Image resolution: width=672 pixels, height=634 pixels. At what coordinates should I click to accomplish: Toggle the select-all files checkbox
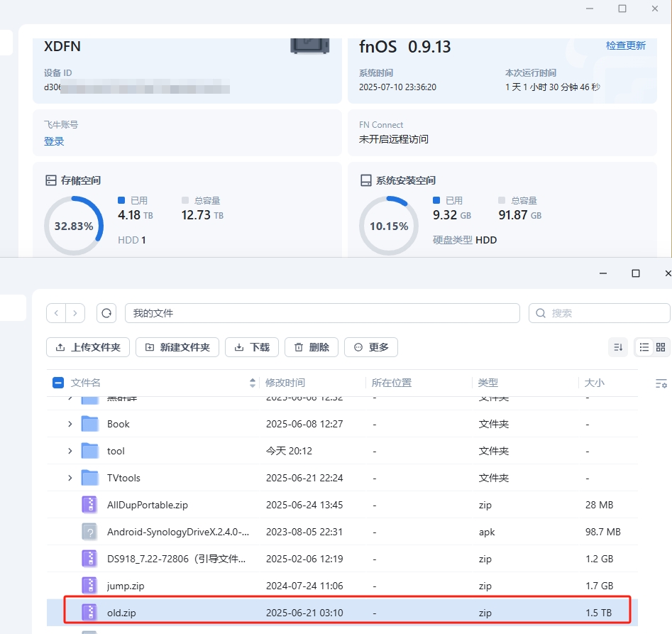pyautogui.click(x=58, y=383)
